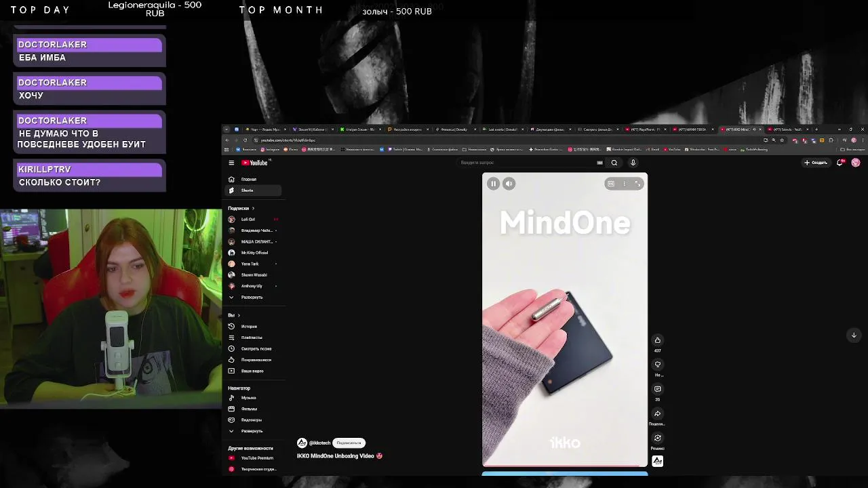
Task: Open МАША СИЛАНТ... subscription channel
Action: point(252,242)
